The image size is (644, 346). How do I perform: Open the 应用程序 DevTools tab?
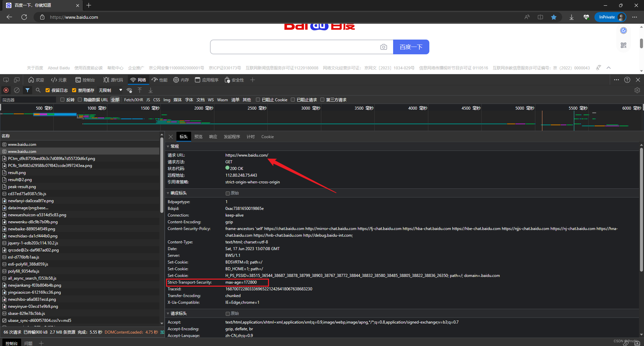click(207, 80)
